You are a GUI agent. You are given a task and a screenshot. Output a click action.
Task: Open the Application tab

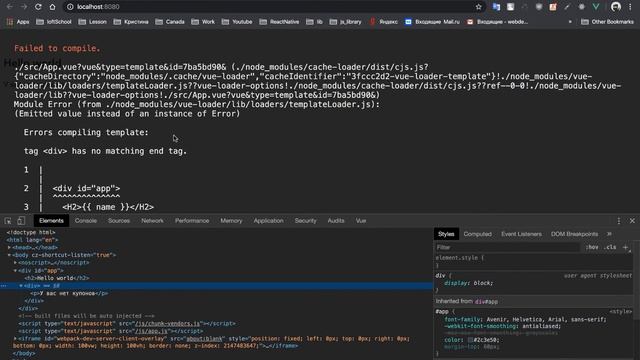click(268, 221)
